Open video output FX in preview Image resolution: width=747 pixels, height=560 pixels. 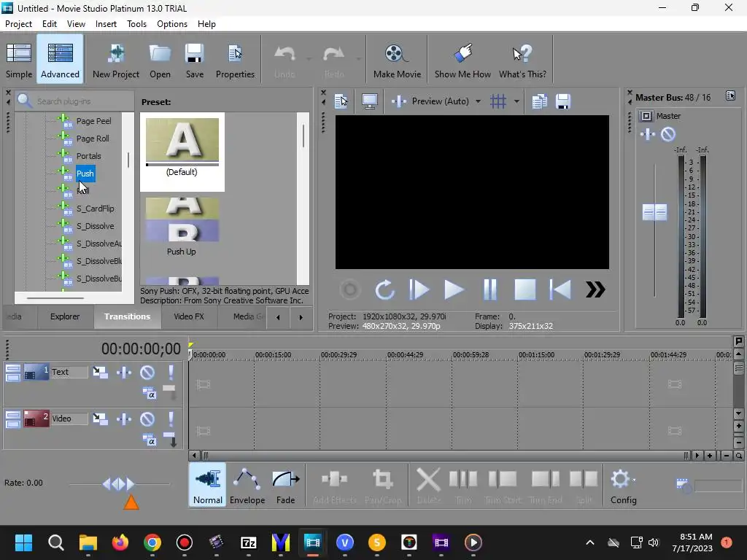pyautogui.click(x=399, y=101)
